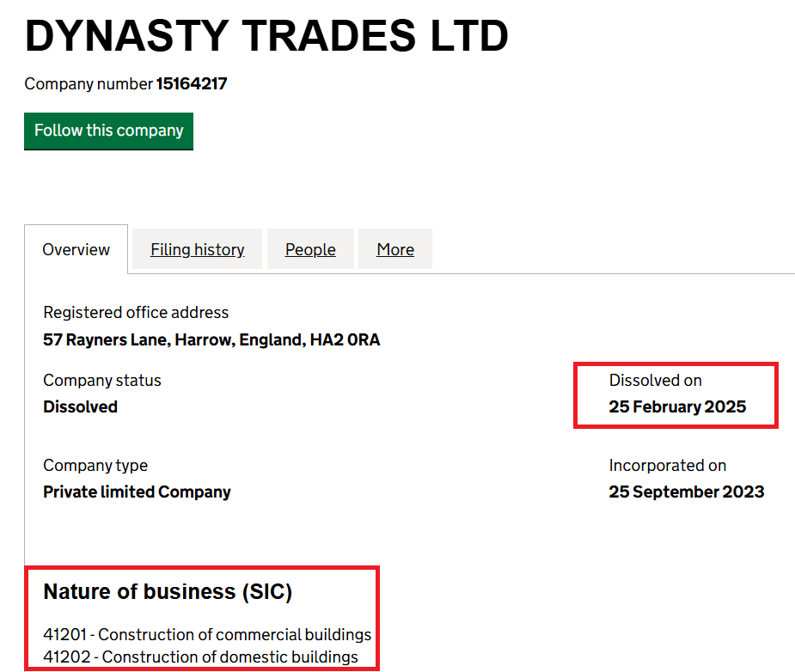
Task: Click the date 25 February 2025
Action: pyautogui.click(x=677, y=407)
